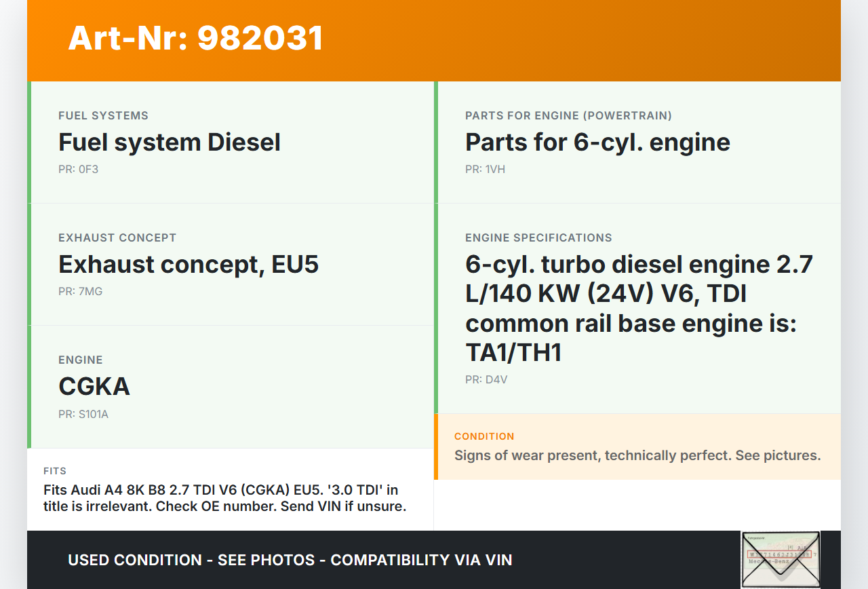Select the Exhaust concept, EU5 title
Image resolution: width=868 pixels, height=589 pixels.
click(189, 264)
